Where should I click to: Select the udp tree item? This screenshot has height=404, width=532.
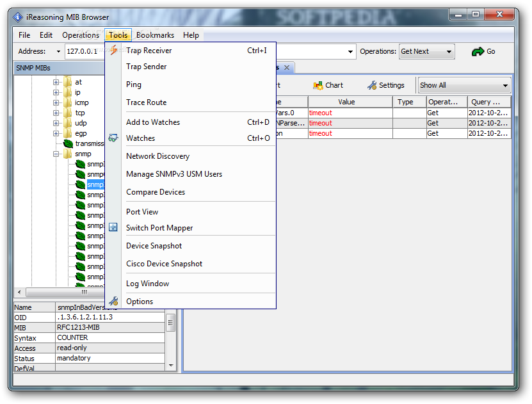81,123
